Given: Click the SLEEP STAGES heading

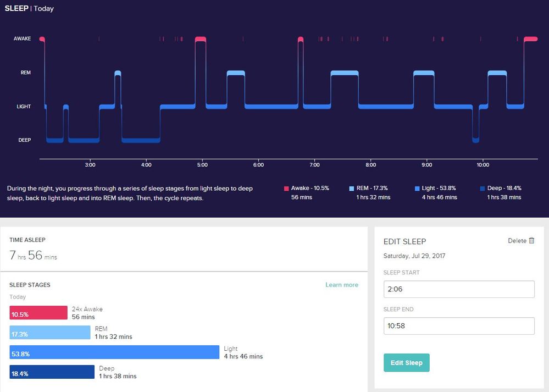Looking at the screenshot, I should point(30,285).
